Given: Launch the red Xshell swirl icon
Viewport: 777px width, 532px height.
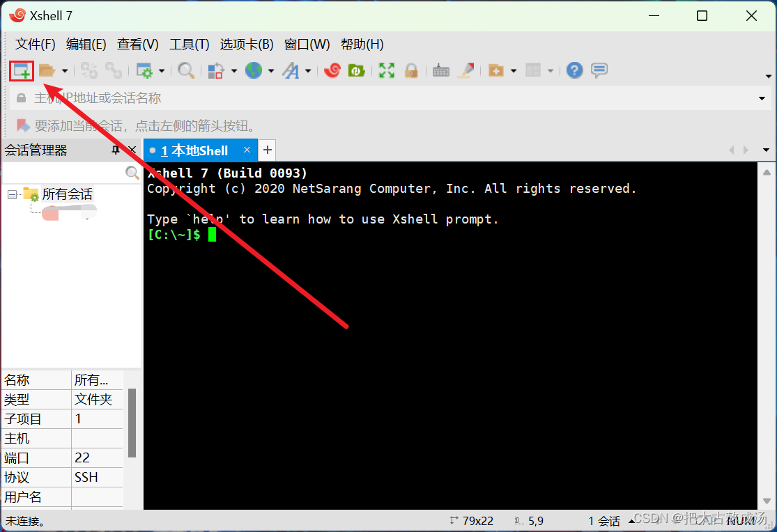Looking at the screenshot, I should click(332, 70).
